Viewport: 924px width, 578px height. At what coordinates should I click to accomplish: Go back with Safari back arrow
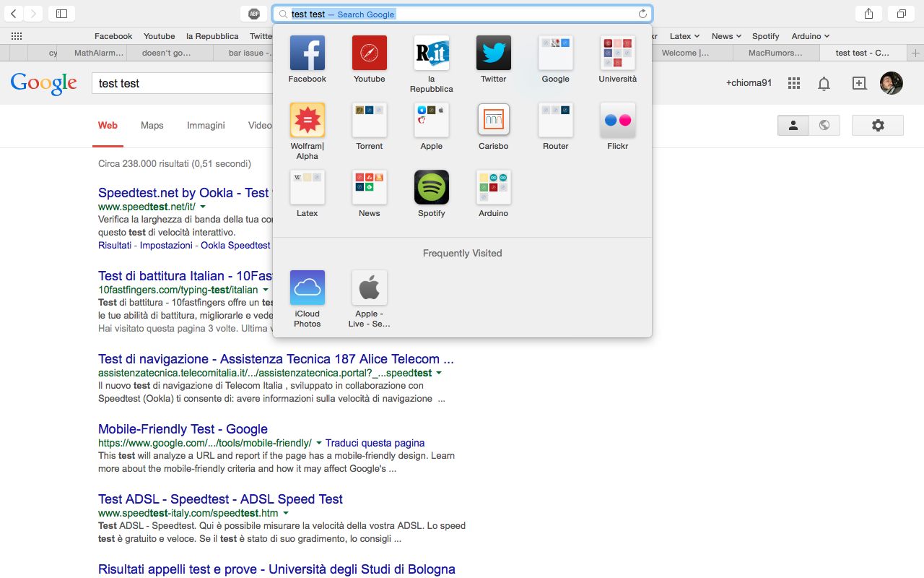[x=14, y=14]
